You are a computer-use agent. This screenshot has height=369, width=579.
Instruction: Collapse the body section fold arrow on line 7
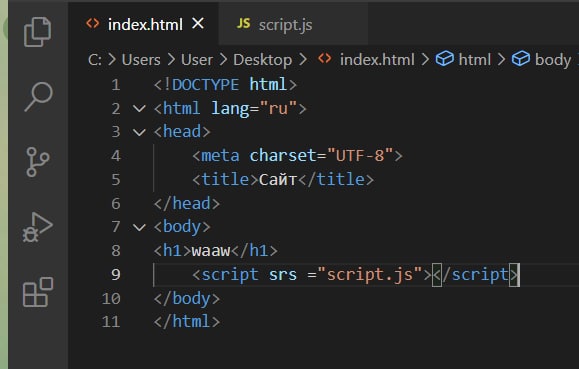(139, 227)
